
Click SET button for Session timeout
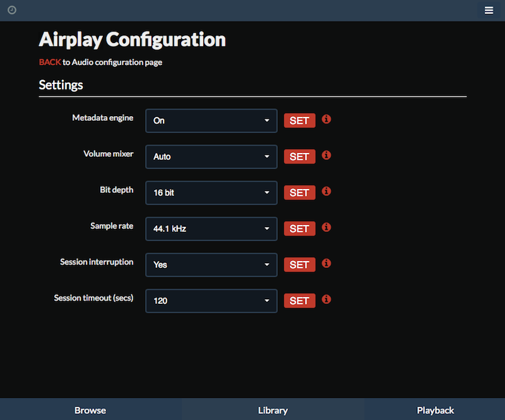299,301
